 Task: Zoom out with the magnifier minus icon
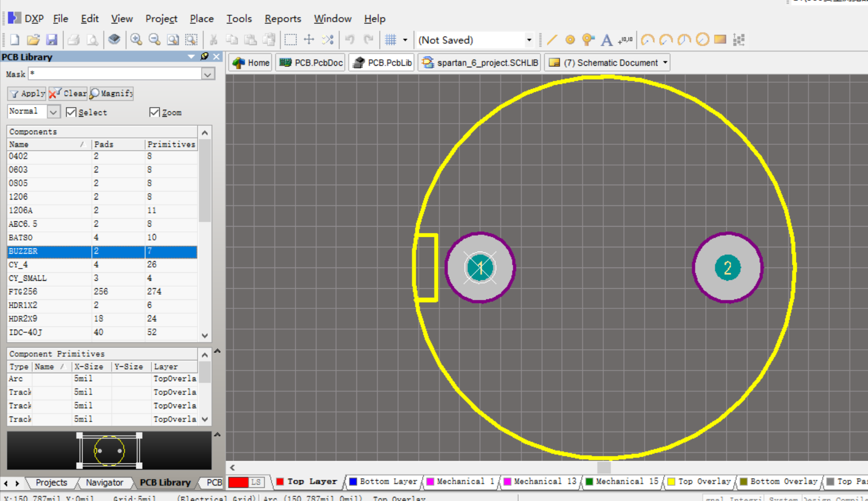[154, 40]
